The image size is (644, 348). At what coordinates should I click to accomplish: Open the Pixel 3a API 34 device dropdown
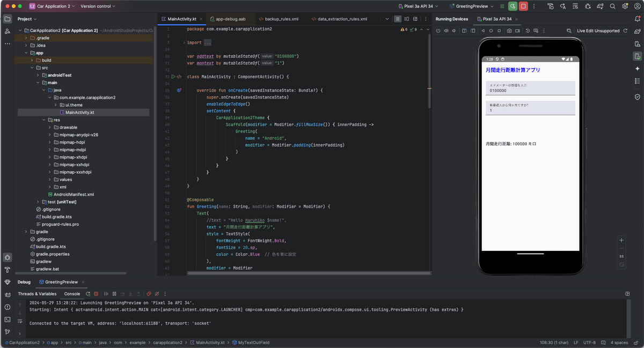point(418,6)
